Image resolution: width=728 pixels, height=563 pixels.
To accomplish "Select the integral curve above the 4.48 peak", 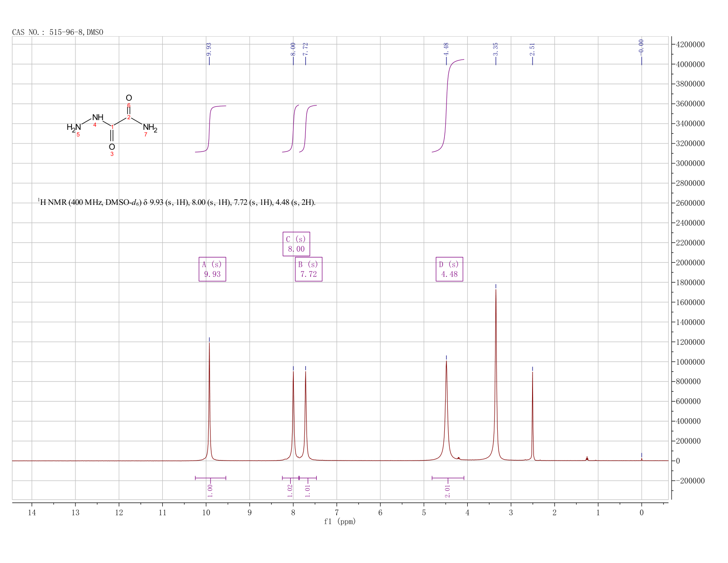I will [448, 106].
